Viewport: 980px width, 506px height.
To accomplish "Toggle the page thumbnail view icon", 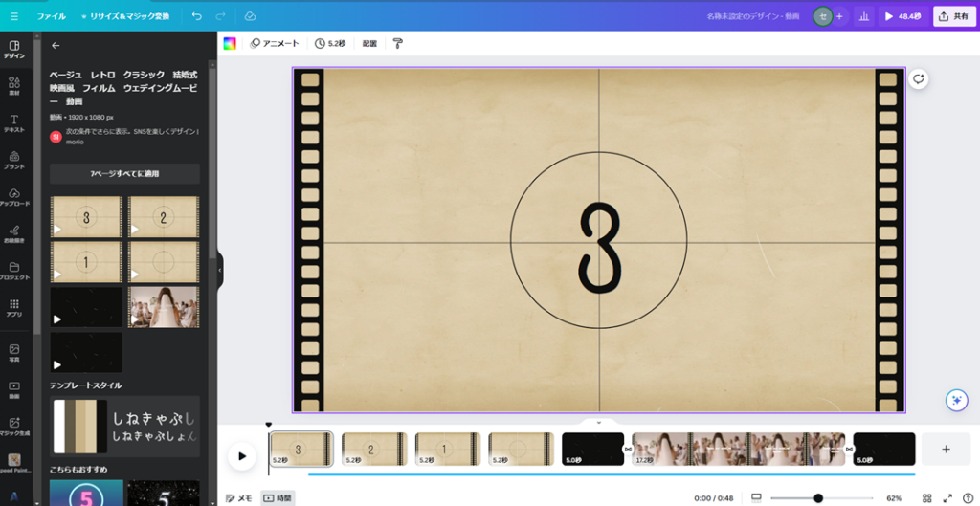I will (x=756, y=498).
